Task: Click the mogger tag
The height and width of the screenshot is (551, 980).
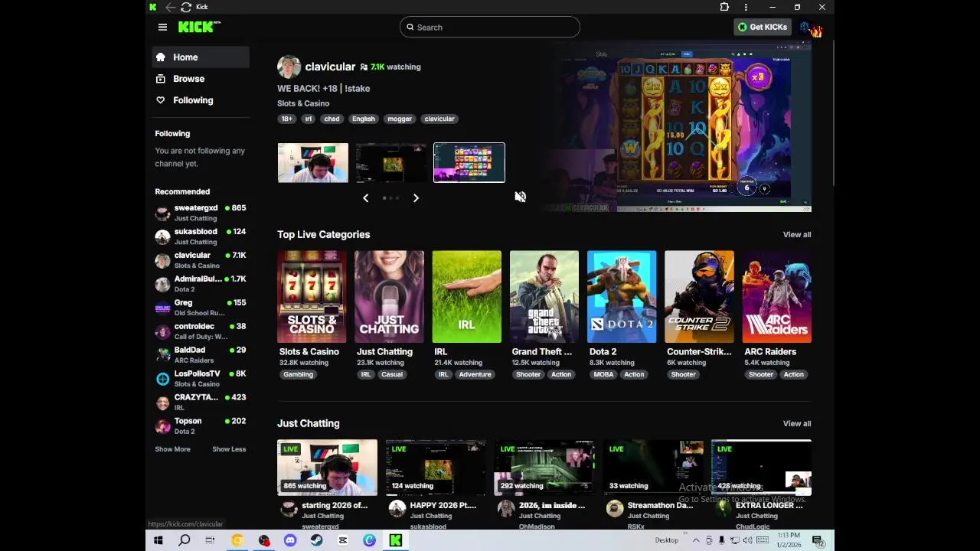Action: click(400, 119)
